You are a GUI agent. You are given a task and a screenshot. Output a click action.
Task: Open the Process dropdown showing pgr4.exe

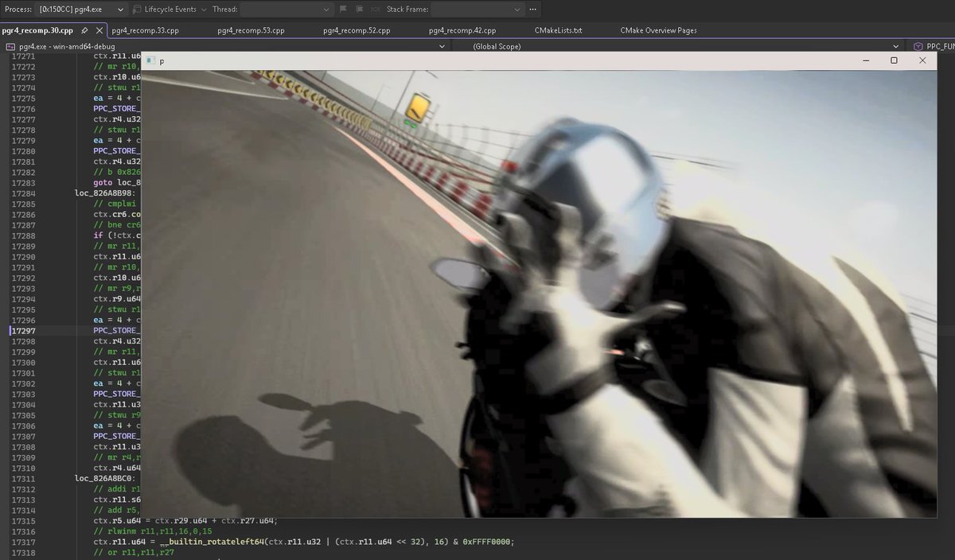(83, 10)
